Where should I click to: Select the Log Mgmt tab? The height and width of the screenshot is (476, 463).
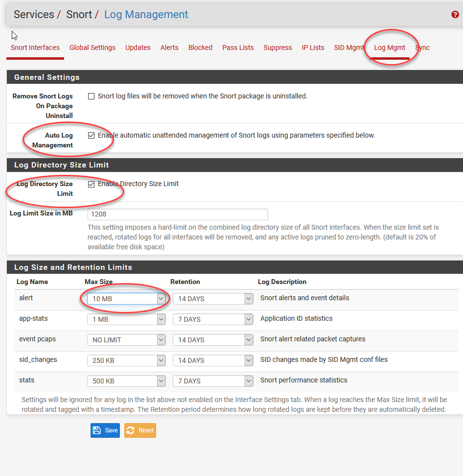pos(390,48)
